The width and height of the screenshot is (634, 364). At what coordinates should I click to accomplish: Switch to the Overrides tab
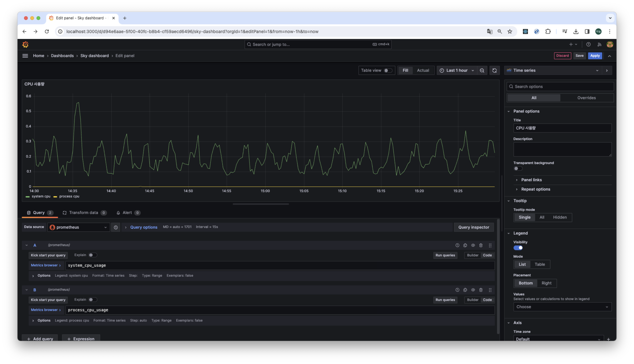click(x=586, y=98)
